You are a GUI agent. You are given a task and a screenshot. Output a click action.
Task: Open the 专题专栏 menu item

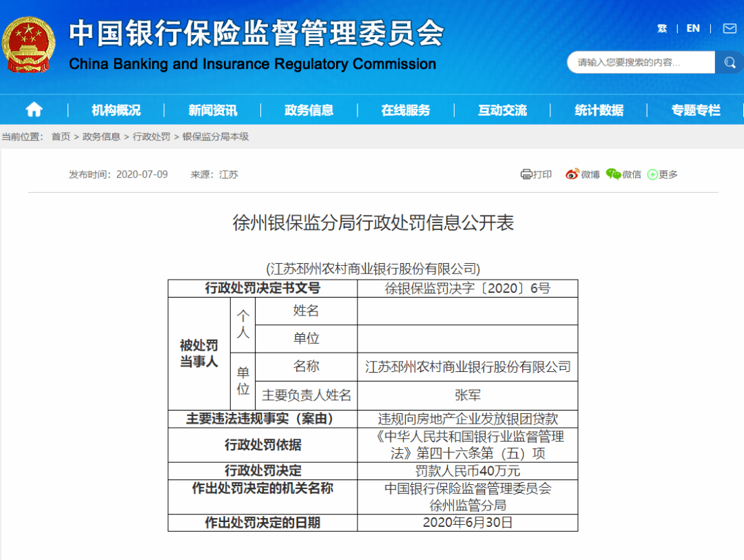[x=695, y=109]
